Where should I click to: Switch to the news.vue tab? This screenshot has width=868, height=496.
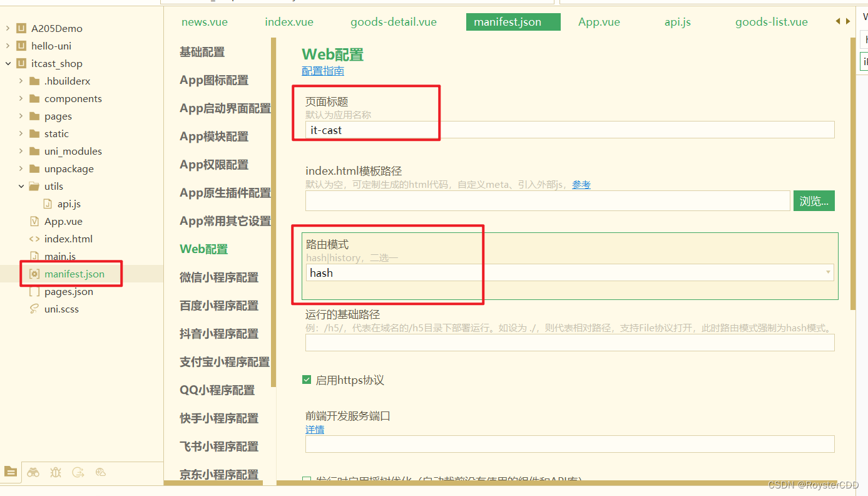pos(205,22)
